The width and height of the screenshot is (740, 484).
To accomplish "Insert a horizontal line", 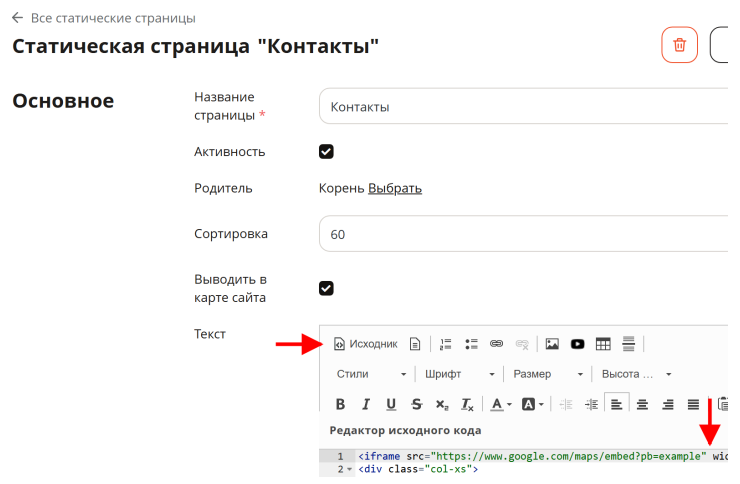I will point(629,344).
